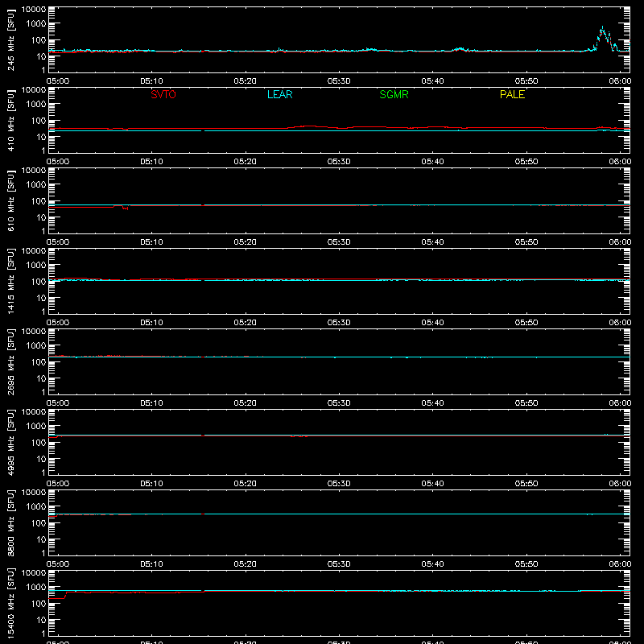
Task: Select the 245 MHz [SFU] axis label
Action: pos(10,40)
